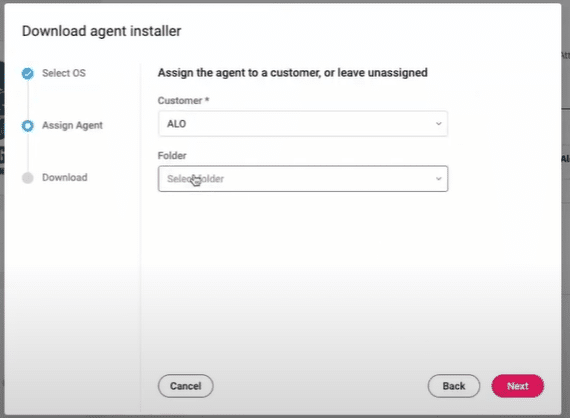
Task: Click the Assign Agent step circle icon
Action: coord(28,126)
